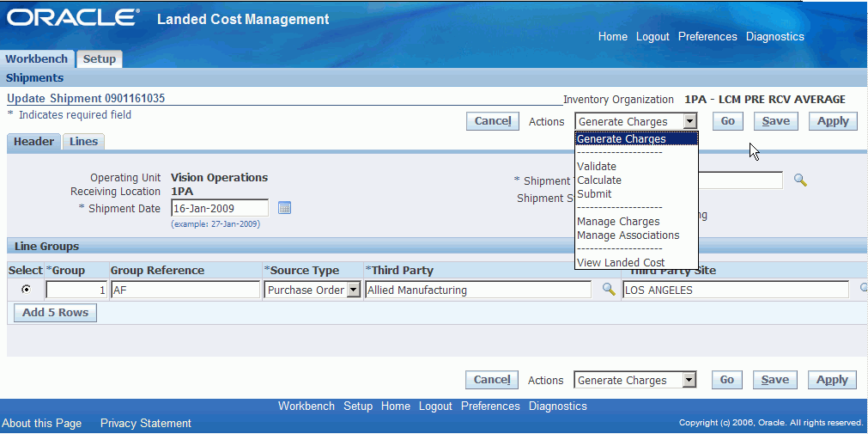This screenshot has width=868, height=434.
Task: Open the Home link in the header
Action: pyautogui.click(x=613, y=37)
